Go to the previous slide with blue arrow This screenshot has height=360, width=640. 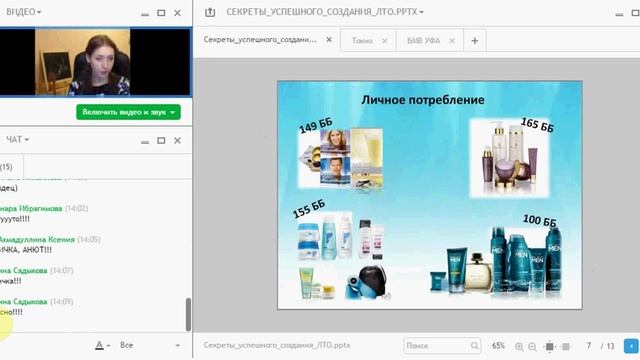pos(631,346)
